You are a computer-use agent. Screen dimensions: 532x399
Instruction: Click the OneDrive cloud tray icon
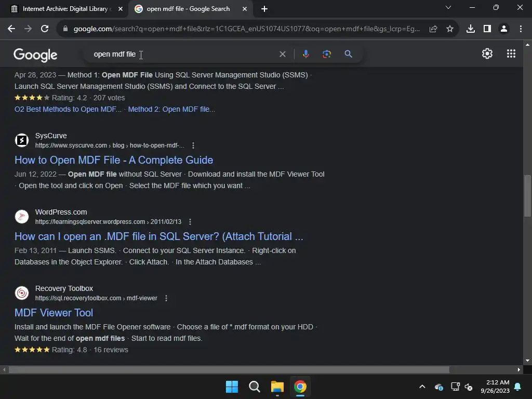(438, 387)
